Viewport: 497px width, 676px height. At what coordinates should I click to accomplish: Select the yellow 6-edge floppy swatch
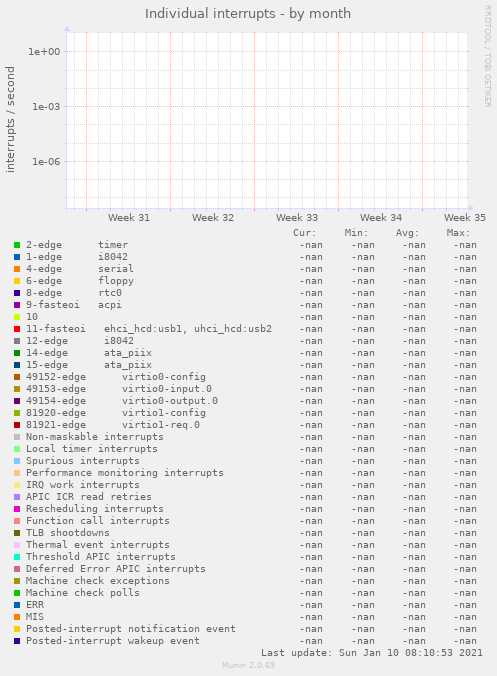click(17, 281)
